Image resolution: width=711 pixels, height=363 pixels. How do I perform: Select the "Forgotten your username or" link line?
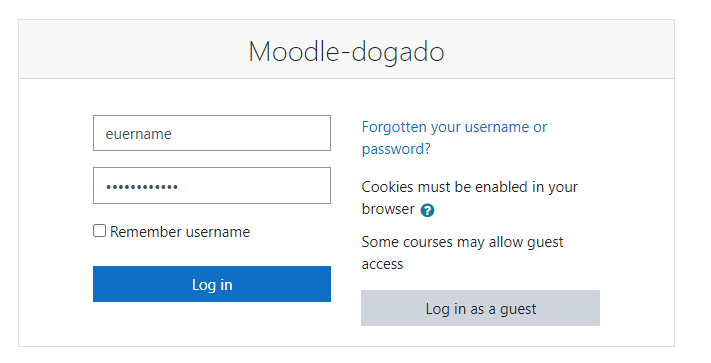pyautogui.click(x=454, y=127)
